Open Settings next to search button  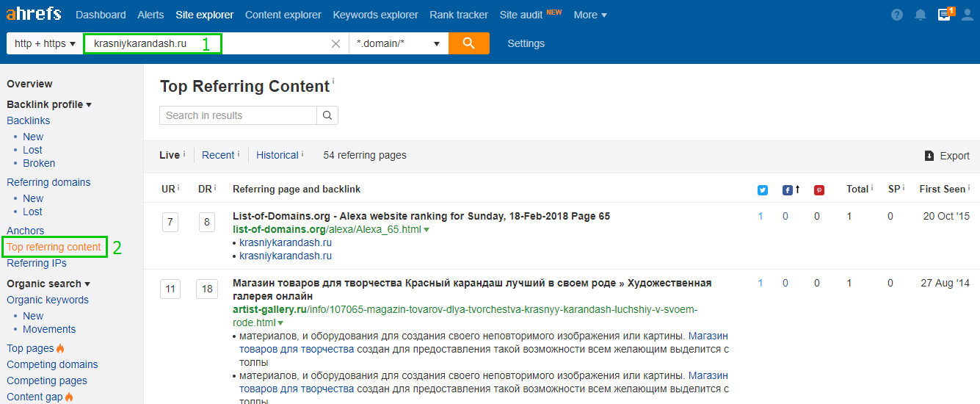click(526, 43)
